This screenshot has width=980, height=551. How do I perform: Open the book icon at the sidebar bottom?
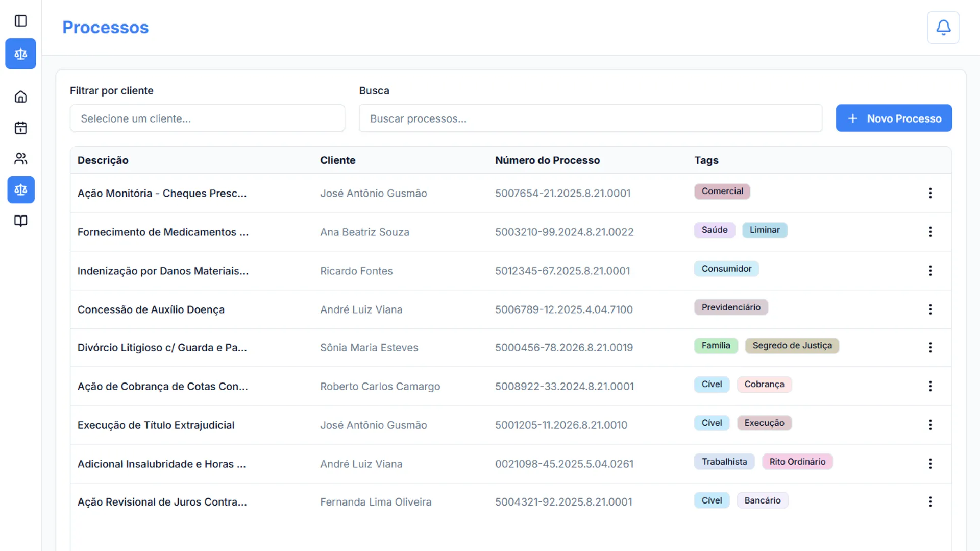pyautogui.click(x=20, y=221)
